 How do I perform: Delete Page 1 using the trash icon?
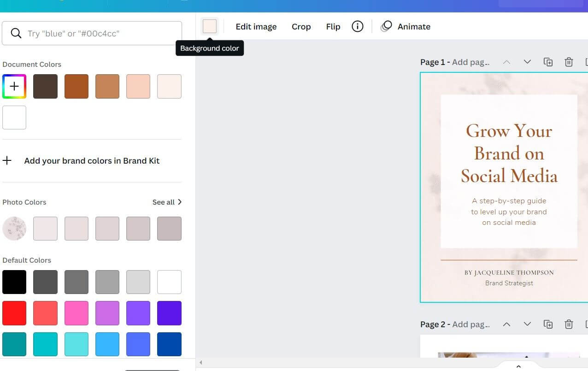tap(569, 62)
